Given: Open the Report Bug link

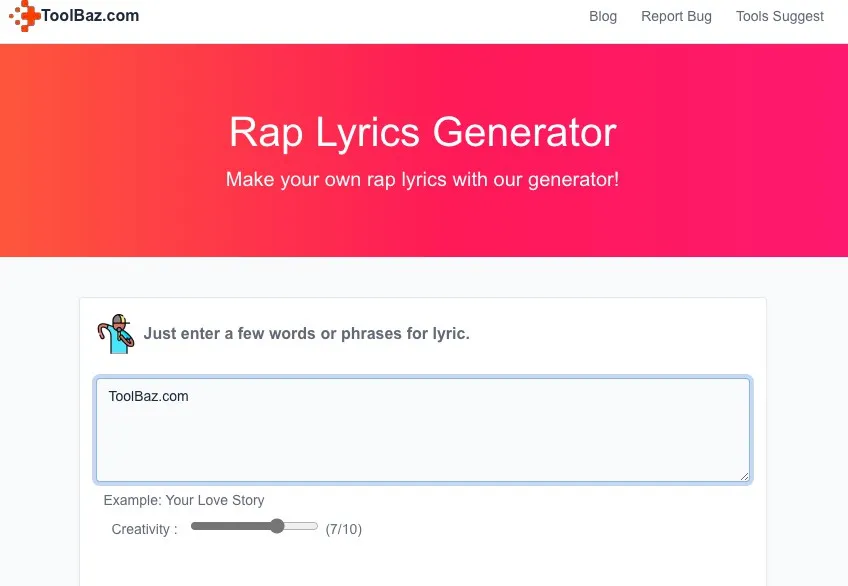Looking at the screenshot, I should (x=676, y=16).
